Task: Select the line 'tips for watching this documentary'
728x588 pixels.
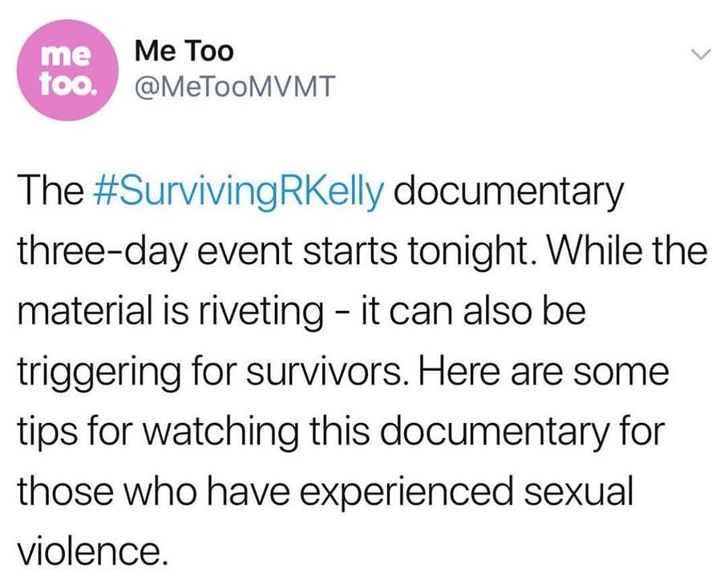Action: point(342,432)
